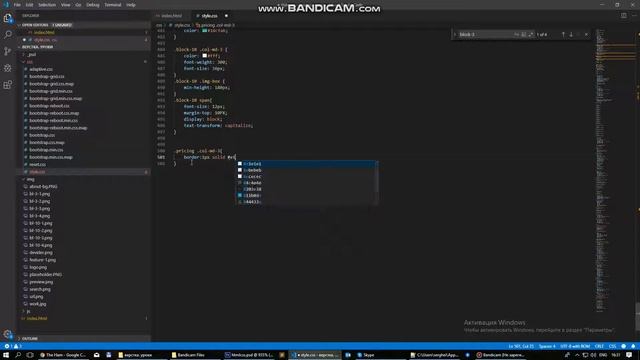This screenshot has height=360, width=640.
Task: Toggle Use Regular Expression in find widget
Action: pyautogui.click(x=531, y=34)
